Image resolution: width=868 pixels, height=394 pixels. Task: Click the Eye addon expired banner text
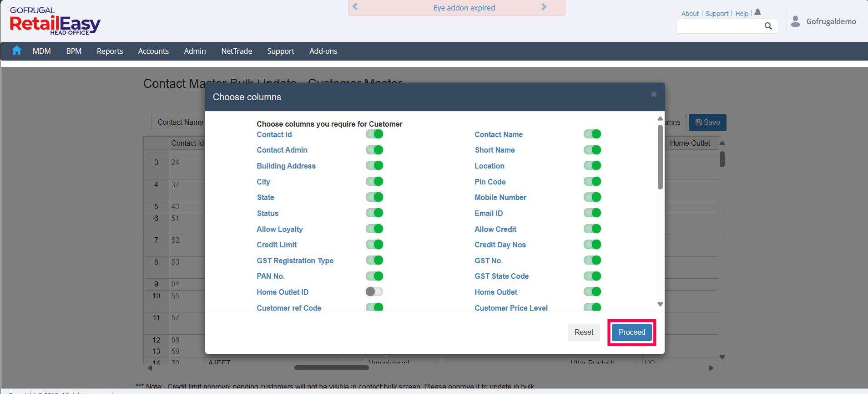click(464, 8)
